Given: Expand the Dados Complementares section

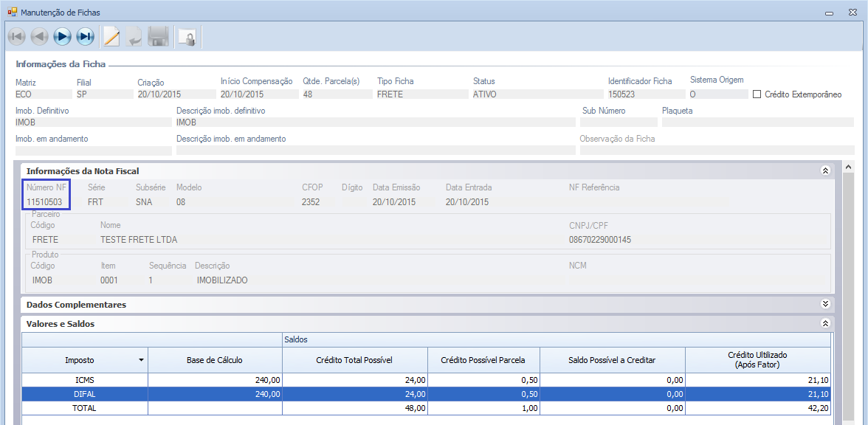Looking at the screenshot, I should (x=825, y=304).
